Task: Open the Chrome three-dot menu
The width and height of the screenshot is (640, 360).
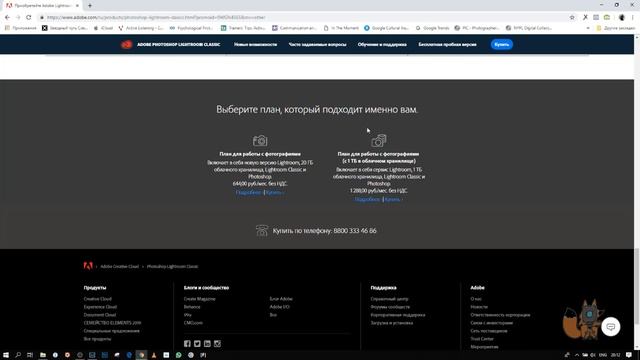Action: pos(633,17)
